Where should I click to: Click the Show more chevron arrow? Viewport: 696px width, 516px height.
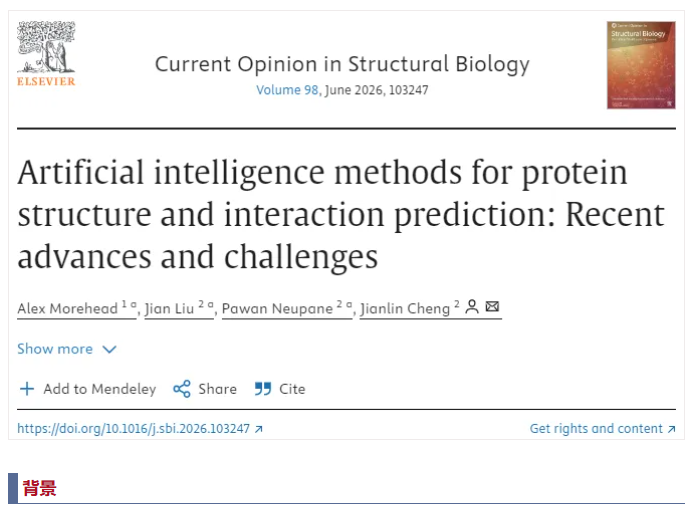pos(110,349)
